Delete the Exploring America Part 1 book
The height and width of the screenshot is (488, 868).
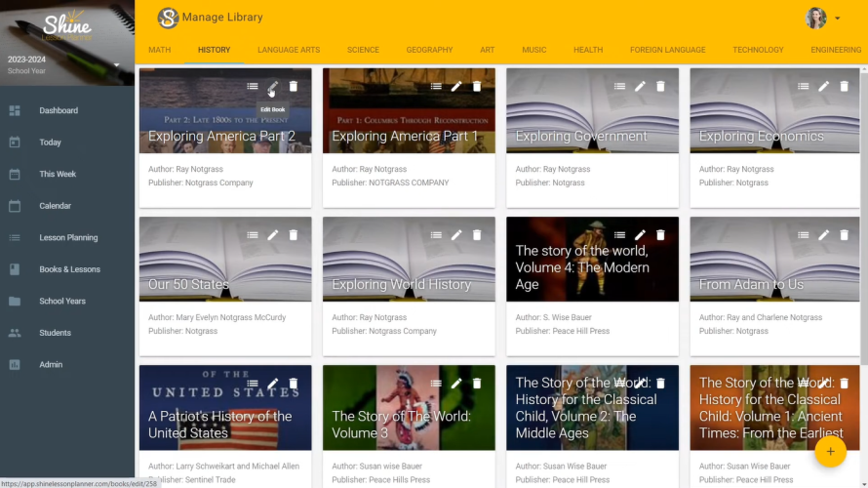click(477, 87)
